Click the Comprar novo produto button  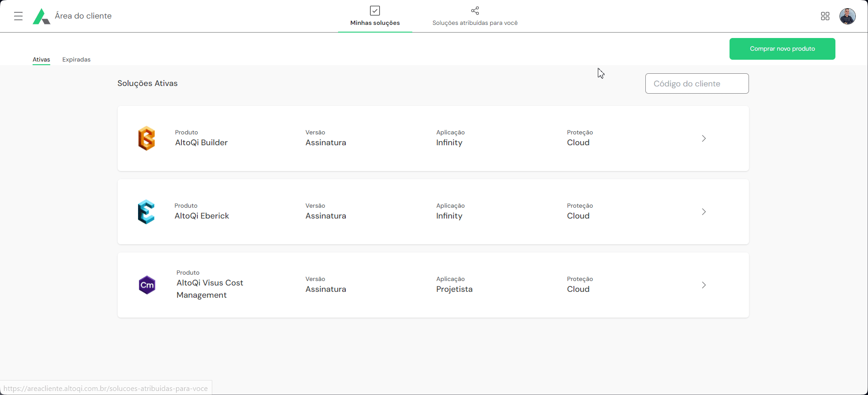782,49
